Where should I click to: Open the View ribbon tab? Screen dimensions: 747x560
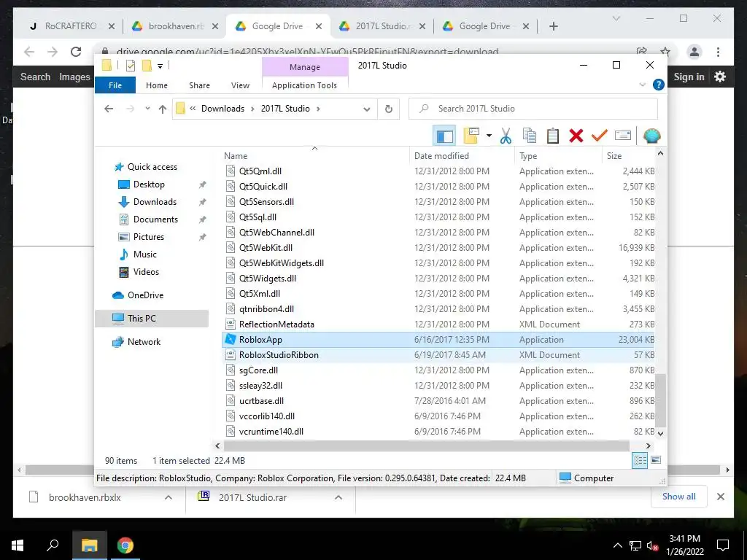pos(240,85)
